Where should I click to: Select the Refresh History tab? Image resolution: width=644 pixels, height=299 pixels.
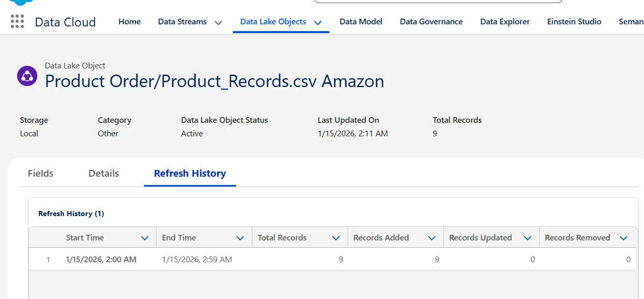tap(190, 174)
